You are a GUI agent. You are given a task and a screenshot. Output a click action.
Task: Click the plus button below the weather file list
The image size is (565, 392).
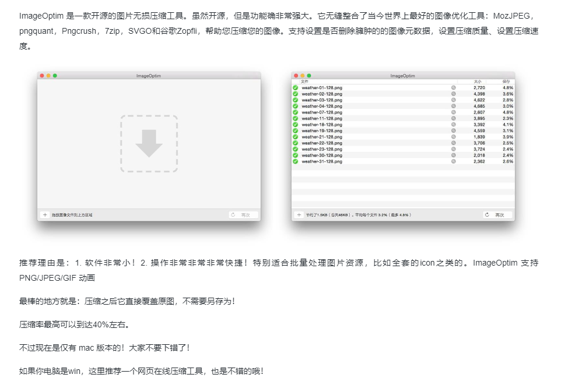[x=299, y=215]
